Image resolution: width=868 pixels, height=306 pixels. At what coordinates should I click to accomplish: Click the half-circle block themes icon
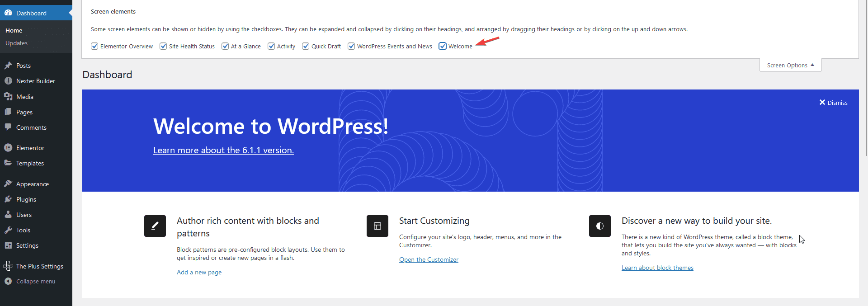point(600,226)
